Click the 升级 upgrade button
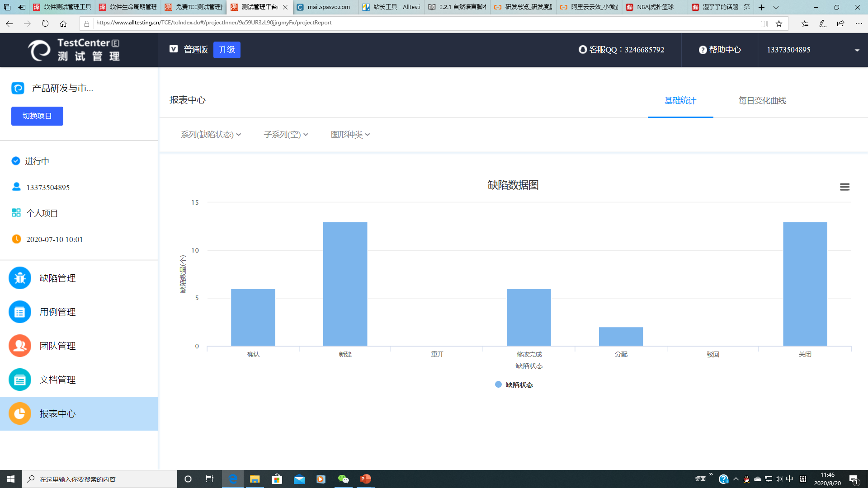Screen dimensions: 868x488 226,50
